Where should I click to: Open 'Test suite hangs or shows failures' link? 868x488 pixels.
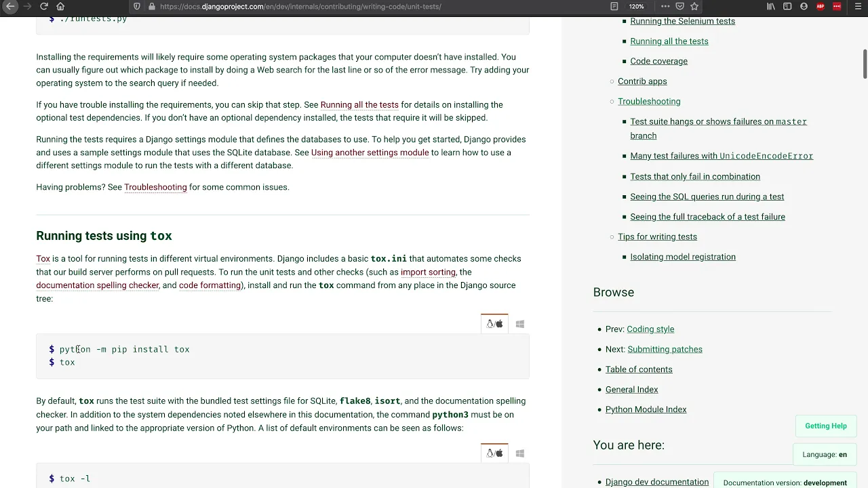718,128
